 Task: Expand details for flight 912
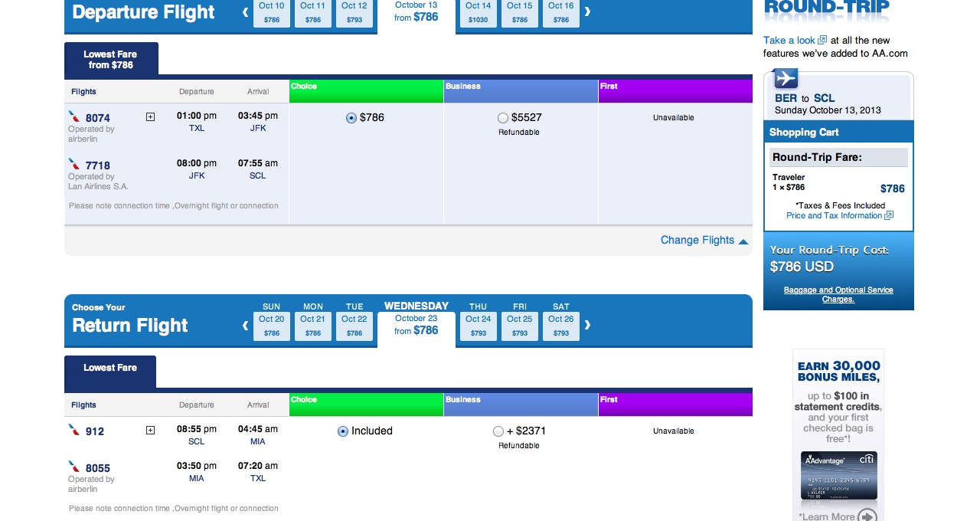click(x=150, y=431)
